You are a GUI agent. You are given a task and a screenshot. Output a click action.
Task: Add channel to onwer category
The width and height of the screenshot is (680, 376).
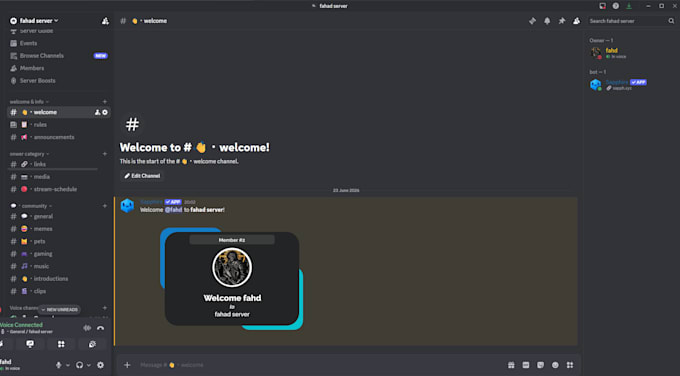105,154
